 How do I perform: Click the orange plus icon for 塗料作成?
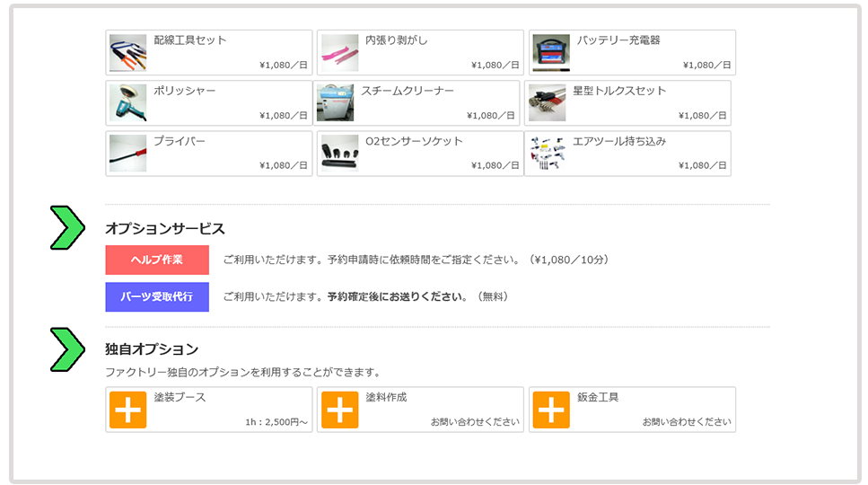339,410
